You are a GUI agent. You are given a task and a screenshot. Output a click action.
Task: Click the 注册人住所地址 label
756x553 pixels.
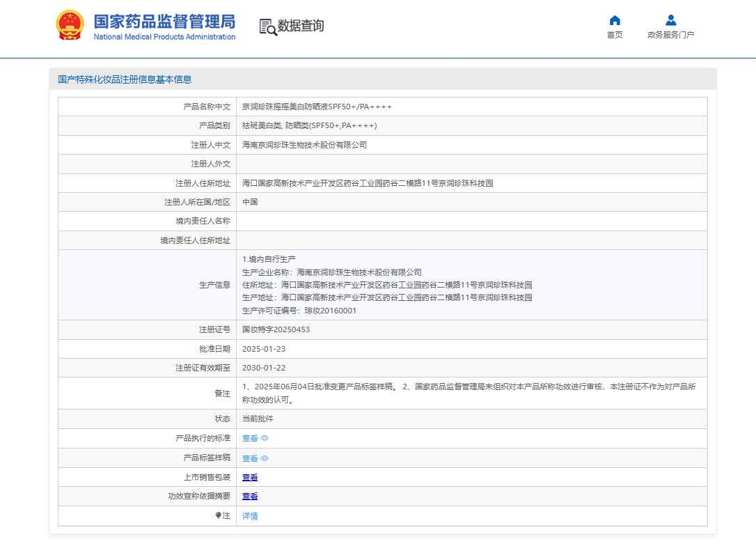pos(203,183)
